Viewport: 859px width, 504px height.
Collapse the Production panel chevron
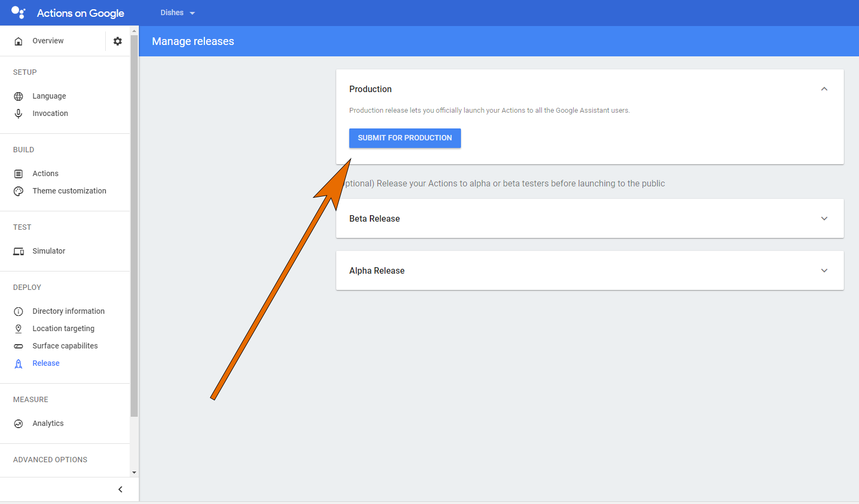tap(824, 89)
